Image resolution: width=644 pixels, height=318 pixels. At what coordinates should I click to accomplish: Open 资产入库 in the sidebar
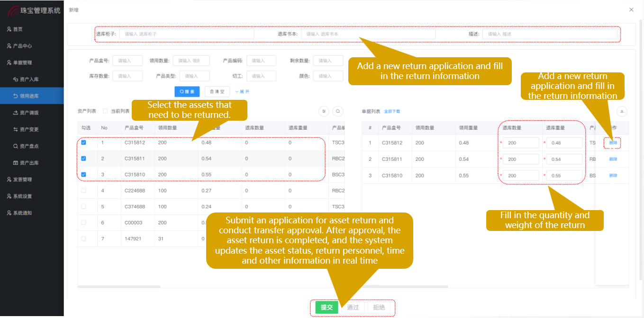click(29, 79)
